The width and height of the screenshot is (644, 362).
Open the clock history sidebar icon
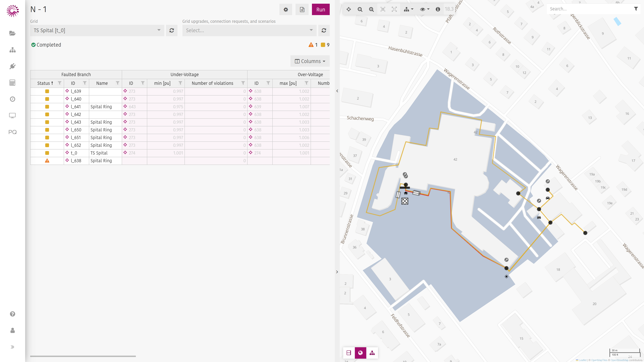13,99
